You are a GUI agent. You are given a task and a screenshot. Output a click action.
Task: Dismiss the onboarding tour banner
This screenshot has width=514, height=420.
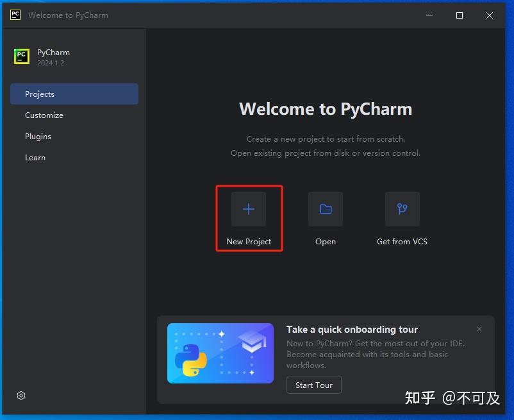[479, 328]
